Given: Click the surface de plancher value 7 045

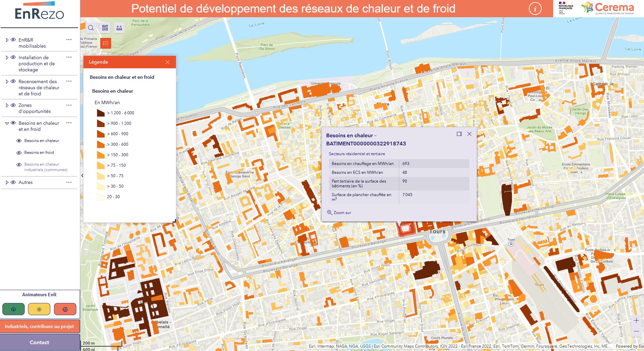Looking at the screenshot, I should click(407, 195).
